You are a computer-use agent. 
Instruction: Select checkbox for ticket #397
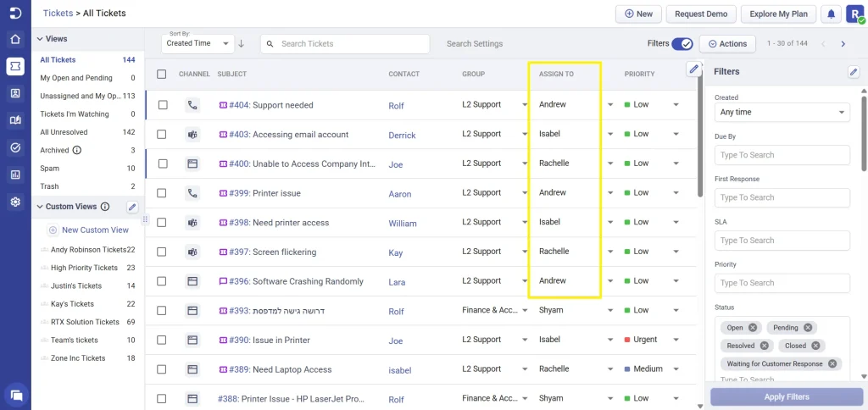tap(162, 252)
